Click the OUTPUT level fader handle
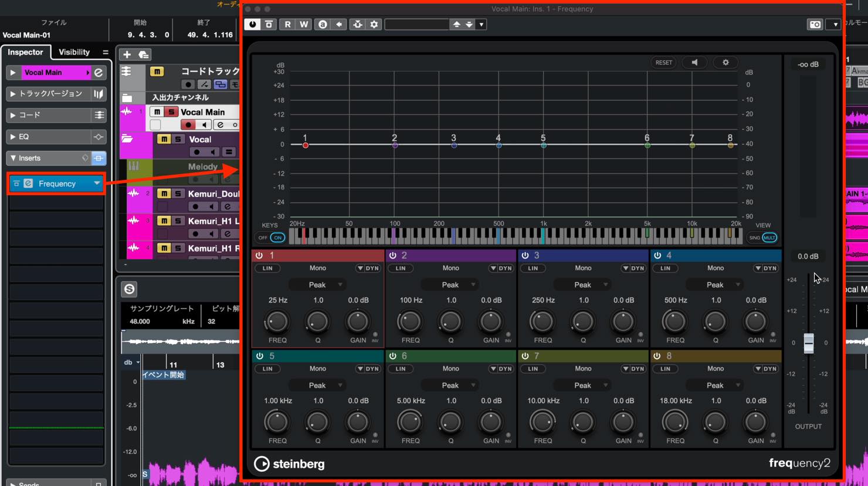868x486 pixels. [809, 343]
